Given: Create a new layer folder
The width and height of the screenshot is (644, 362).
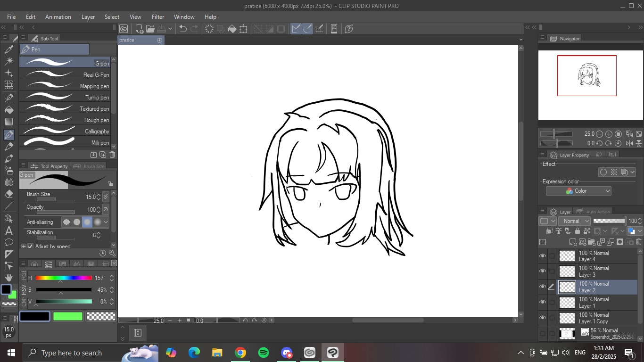Looking at the screenshot, I should 592,242.
